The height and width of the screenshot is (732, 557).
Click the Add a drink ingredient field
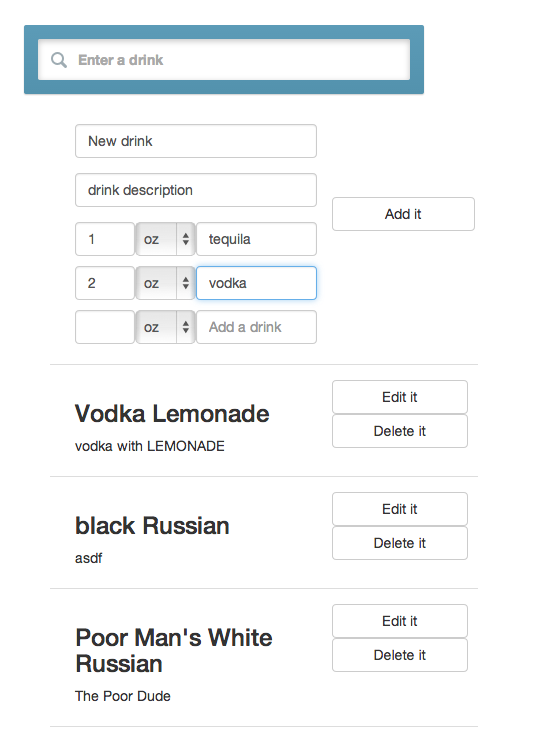[x=256, y=327]
